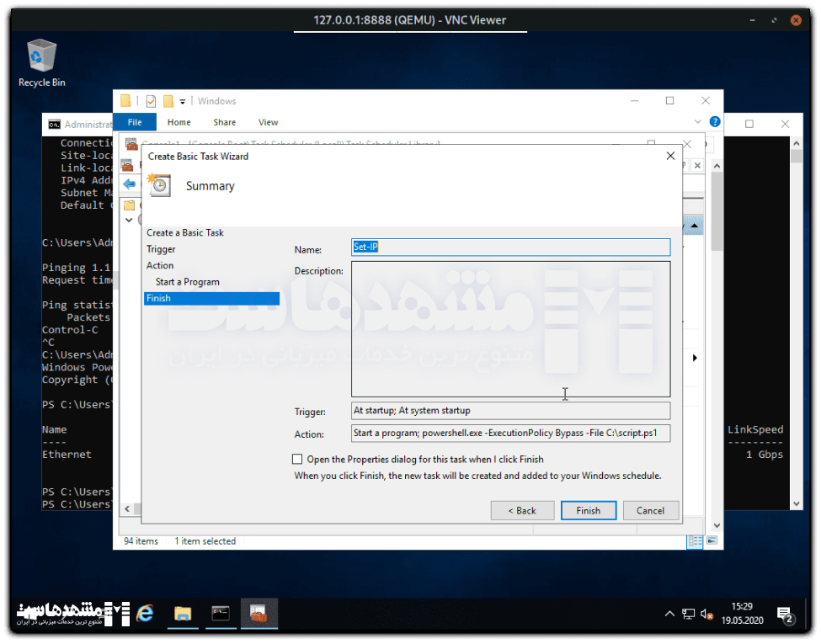
Task: Open the Home tab in Explorer ribbon
Action: point(179,122)
